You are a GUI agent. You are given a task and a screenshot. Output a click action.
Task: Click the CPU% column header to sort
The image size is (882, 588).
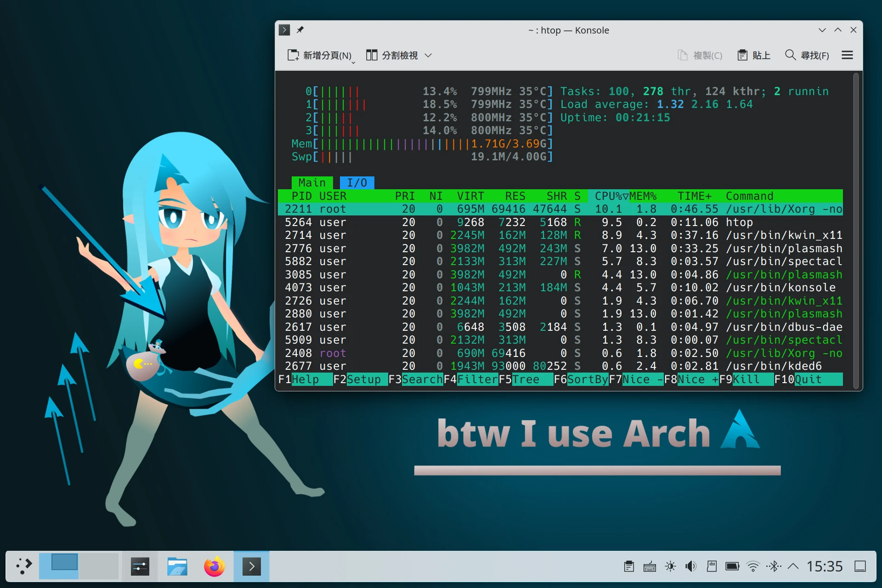609,196
